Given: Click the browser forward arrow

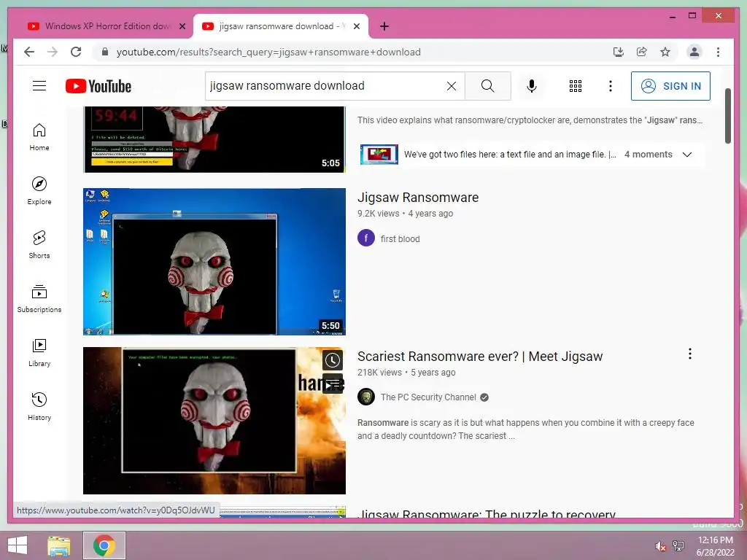Looking at the screenshot, I should coord(53,52).
